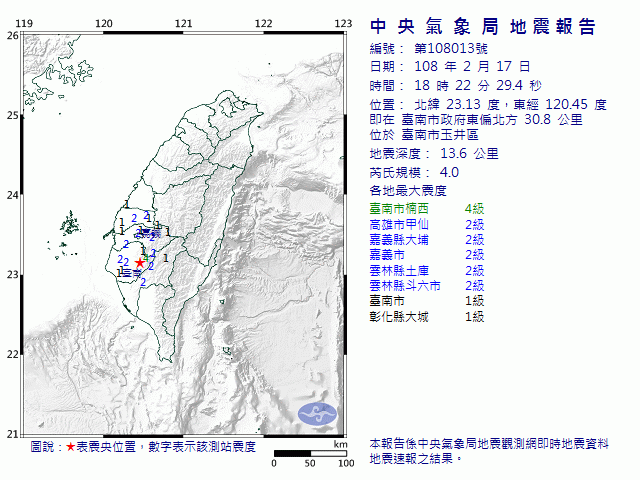Click the row 嘉義市 2級

[427, 255]
